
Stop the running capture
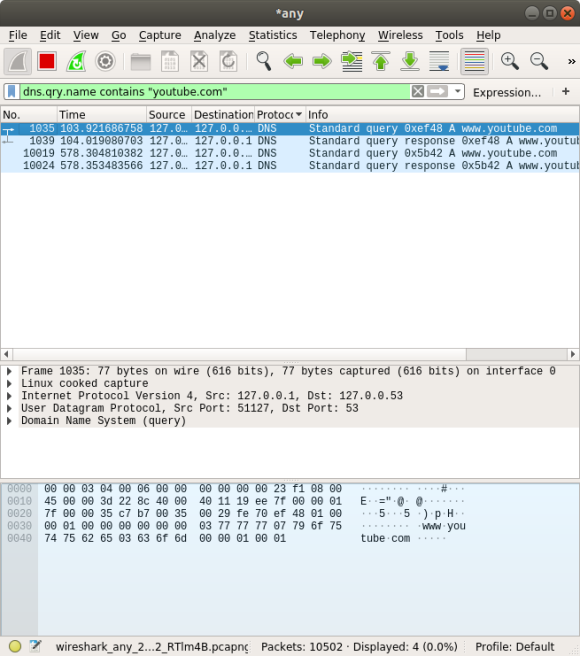coord(47,62)
